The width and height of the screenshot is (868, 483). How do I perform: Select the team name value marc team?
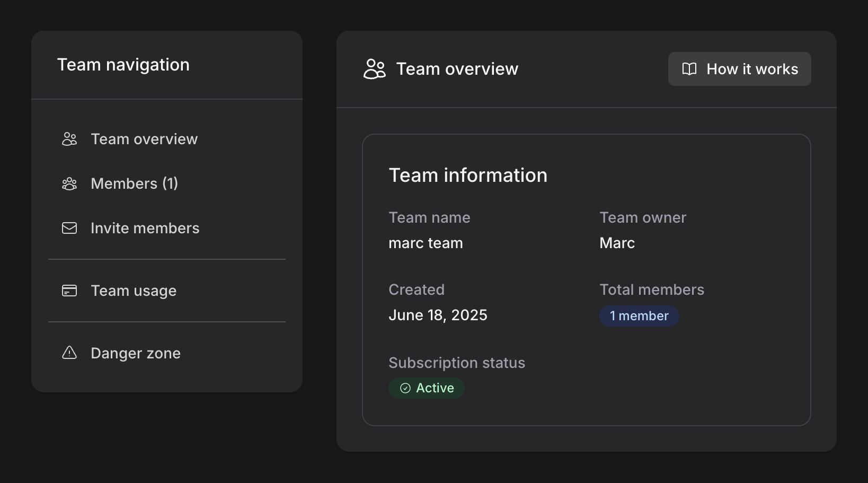[426, 243]
